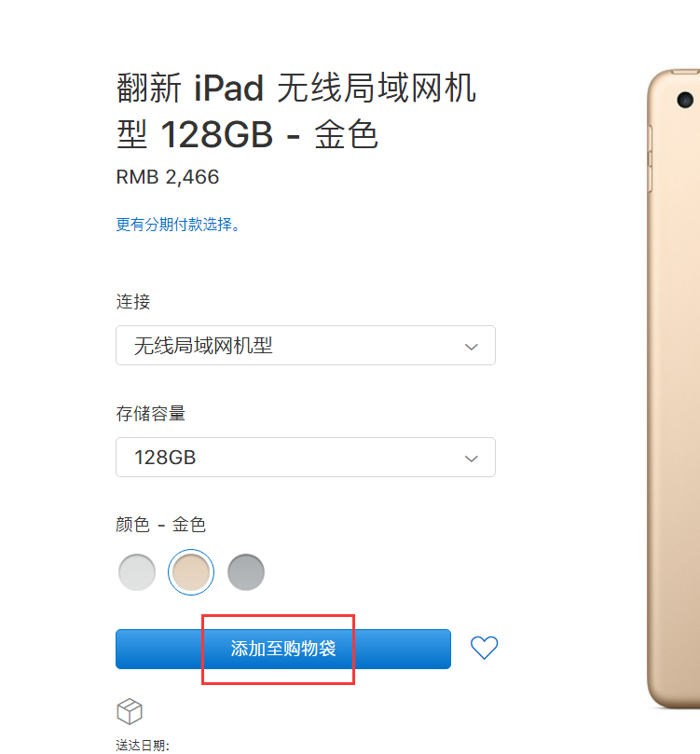Choose the silver color swatch
The height and width of the screenshot is (754, 700).
click(x=137, y=572)
